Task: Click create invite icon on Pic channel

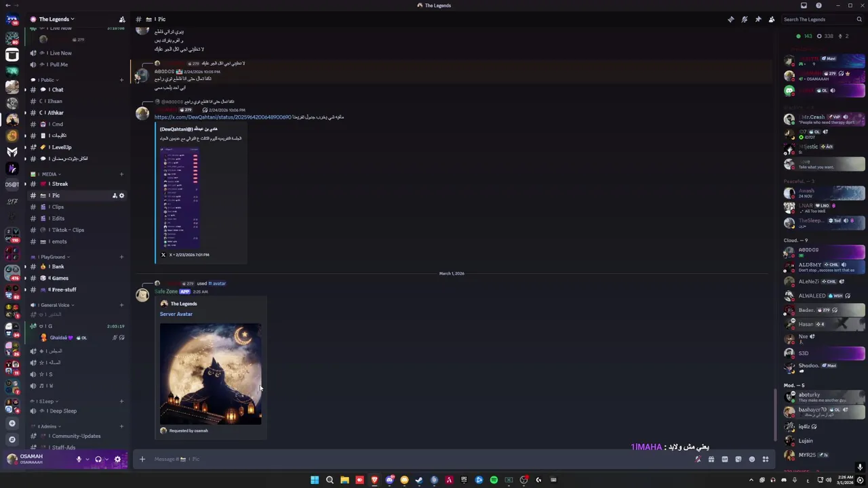Action: pos(115,196)
